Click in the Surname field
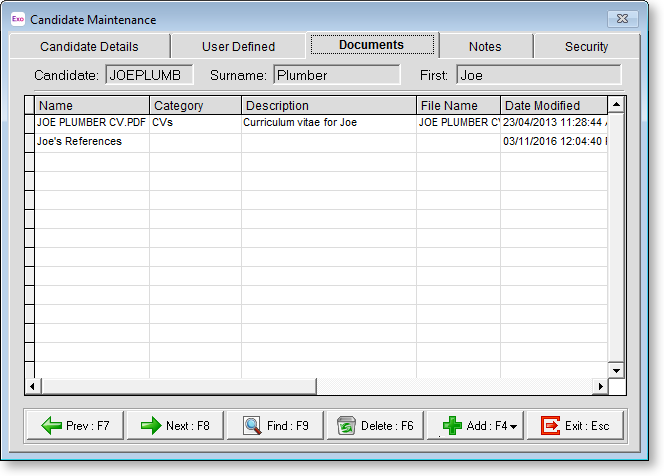The height and width of the screenshot is (476, 664). tap(335, 75)
